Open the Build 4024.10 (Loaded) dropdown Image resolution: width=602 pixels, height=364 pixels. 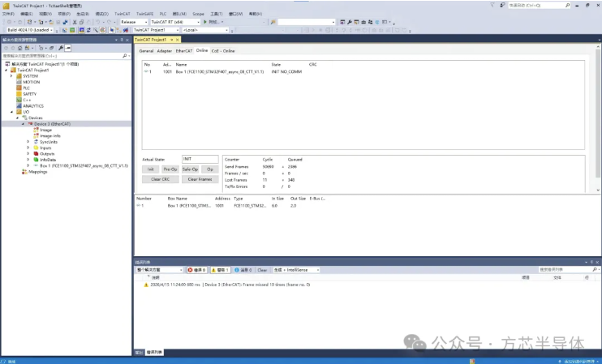pos(30,30)
